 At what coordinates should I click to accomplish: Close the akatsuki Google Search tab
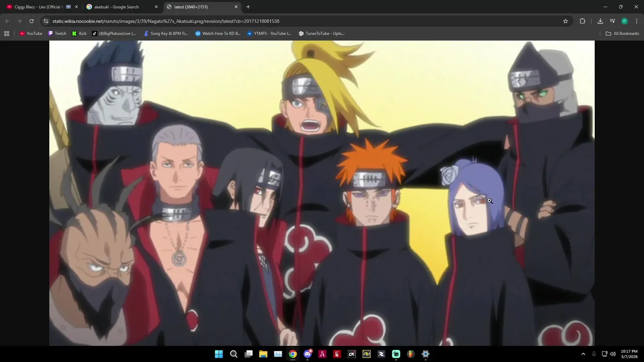tap(156, 7)
